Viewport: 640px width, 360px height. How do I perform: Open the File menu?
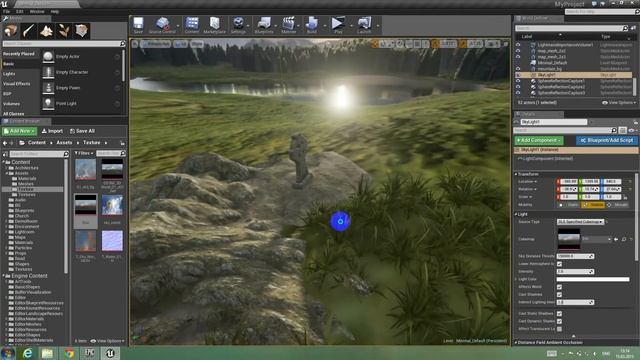point(6,11)
